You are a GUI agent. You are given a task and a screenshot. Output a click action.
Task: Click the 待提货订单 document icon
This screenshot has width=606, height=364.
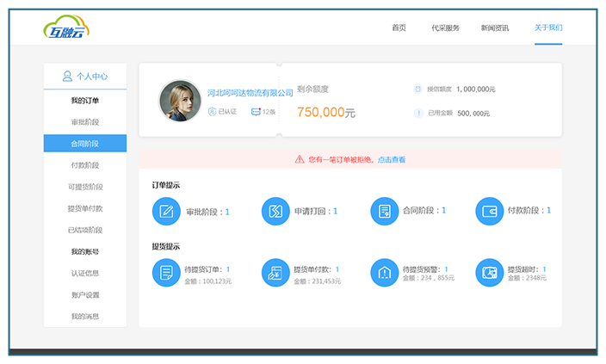tap(166, 273)
